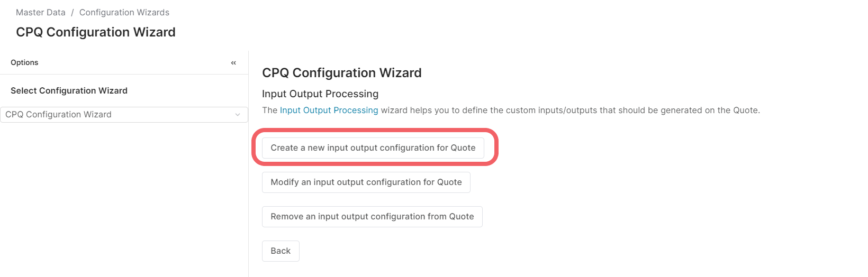Click the Options panel header label

click(24, 62)
